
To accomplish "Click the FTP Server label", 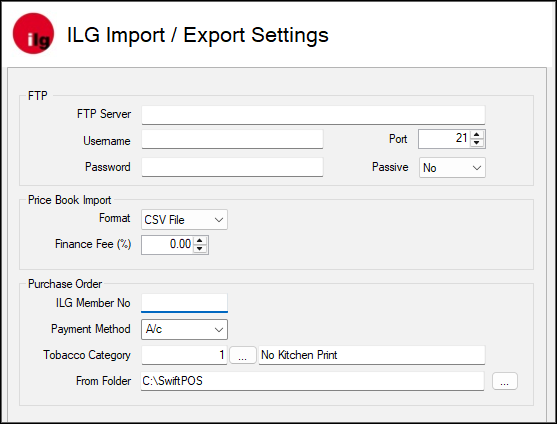I will click(104, 114).
